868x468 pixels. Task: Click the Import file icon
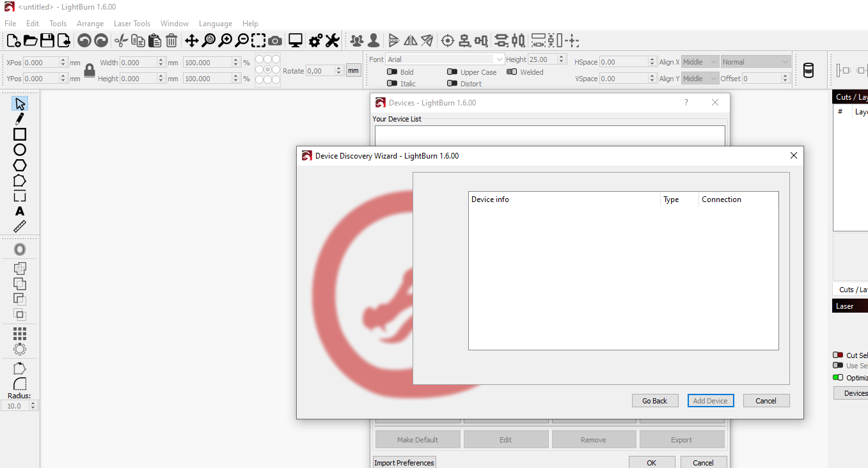pyautogui.click(x=63, y=41)
